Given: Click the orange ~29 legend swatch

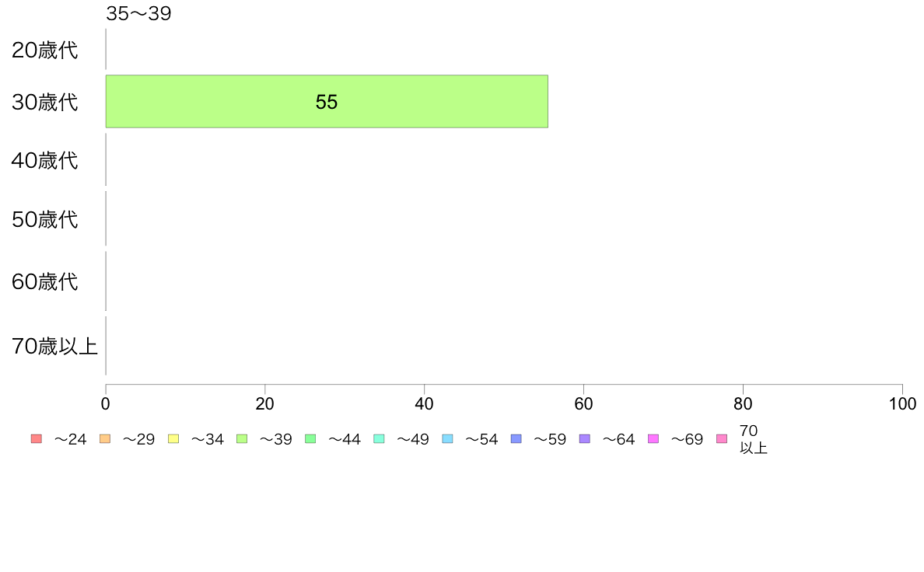Looking at the screenshot, I should (105, 439).
